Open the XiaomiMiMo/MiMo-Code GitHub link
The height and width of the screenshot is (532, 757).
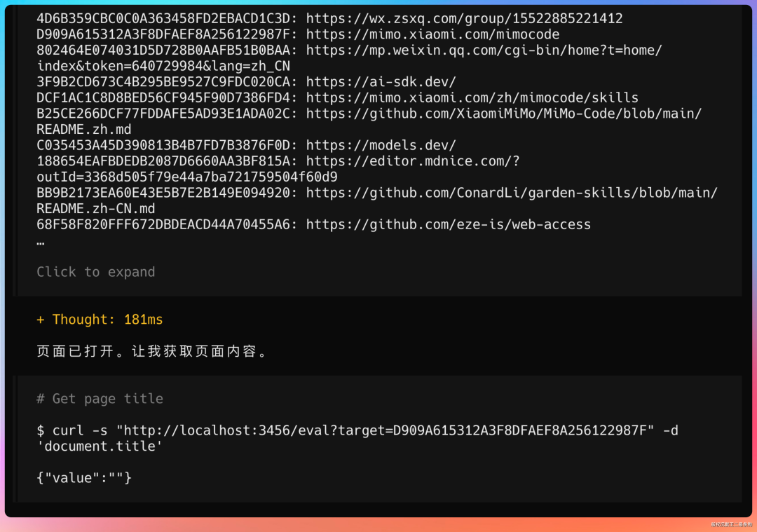click(503, 114)
